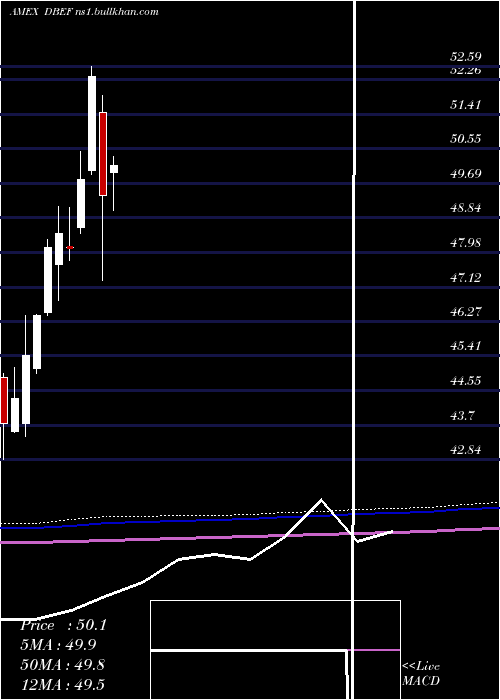The image size is (500, 700).
Task: Click the small white candlestick near 50.1
Action: pos(114,169)
